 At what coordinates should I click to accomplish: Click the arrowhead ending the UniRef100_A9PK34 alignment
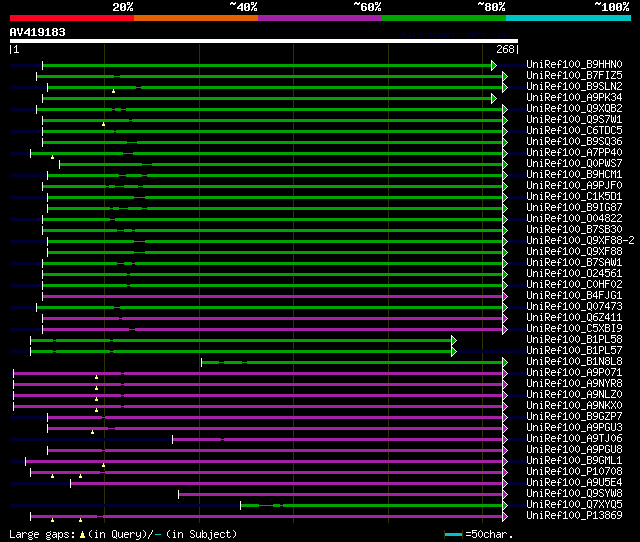[x=494, y=98]
